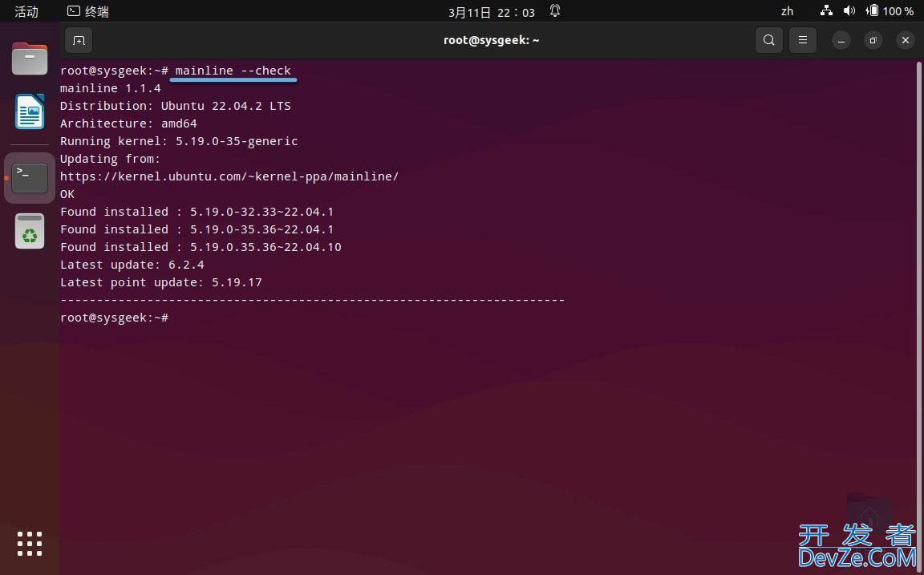Click 'Found installed : 5.19.0.35.36~22.04.10' line
The image size is (924, 575).
pyautogui.click(x=201, y=248)
